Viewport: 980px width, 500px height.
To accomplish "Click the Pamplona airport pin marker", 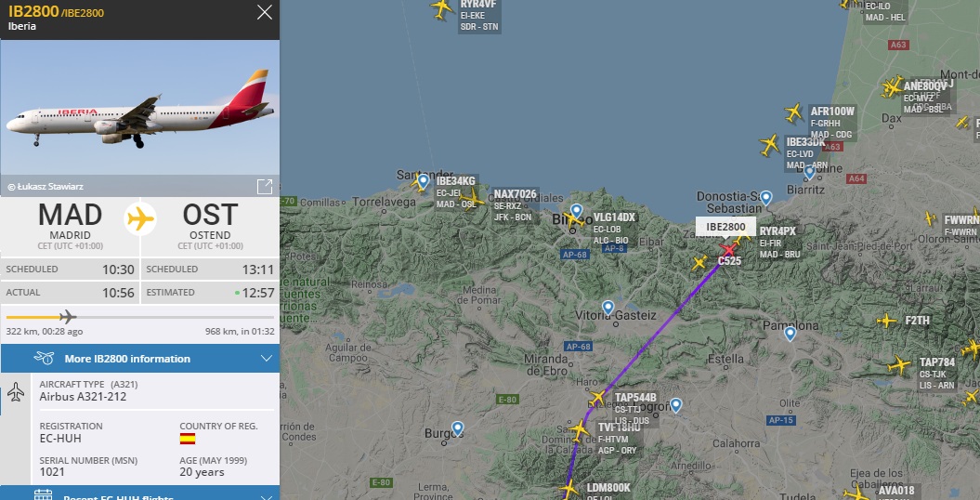I will [790, 334].
